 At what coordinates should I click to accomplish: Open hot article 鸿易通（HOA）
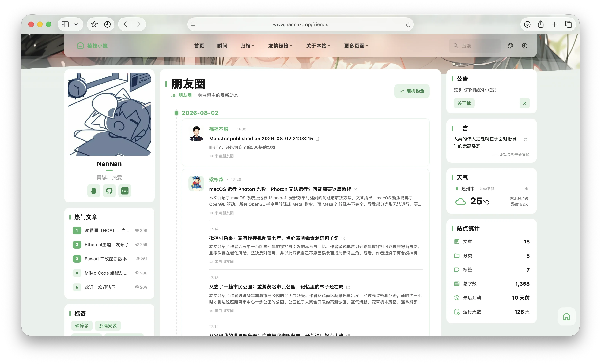pos(110,230)
